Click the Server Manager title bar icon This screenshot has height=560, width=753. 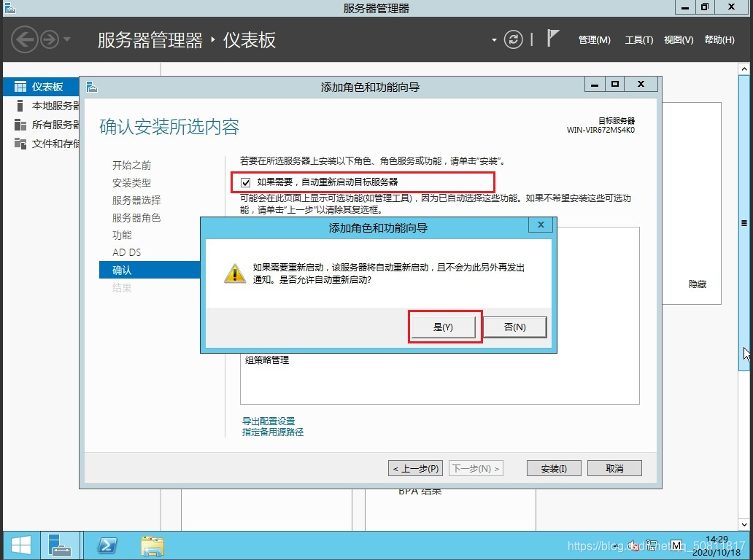click(10, 8)
